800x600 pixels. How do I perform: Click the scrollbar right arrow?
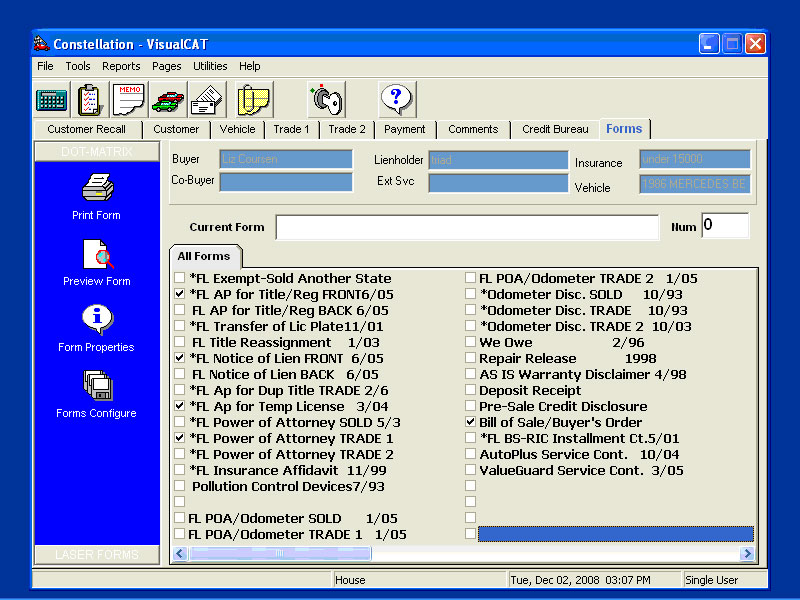(x=747, y=553)
